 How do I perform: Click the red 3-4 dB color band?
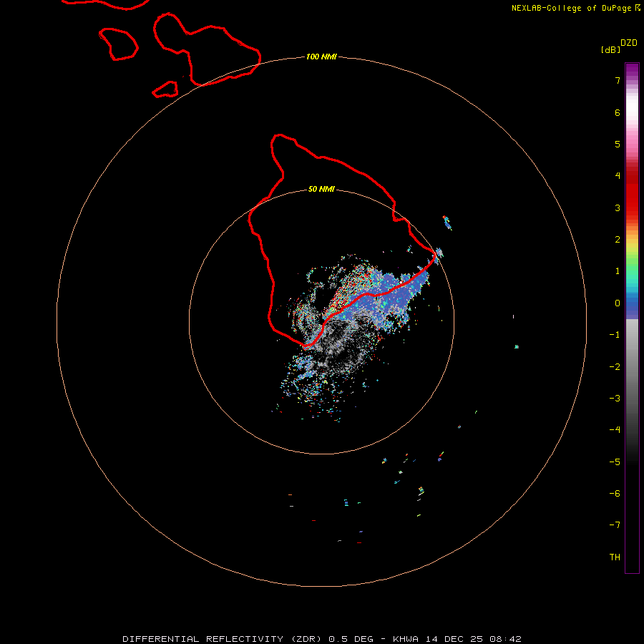point(632,191)
